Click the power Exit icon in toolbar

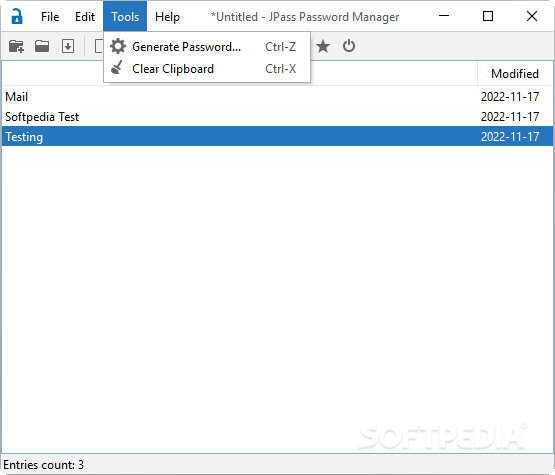pos(349,46)
